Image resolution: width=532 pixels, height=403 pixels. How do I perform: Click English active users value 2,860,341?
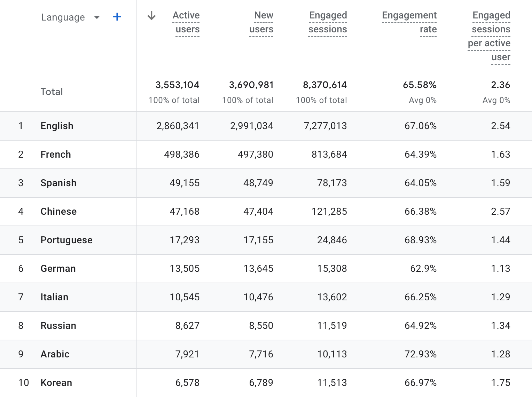click(x=178, y=126)
